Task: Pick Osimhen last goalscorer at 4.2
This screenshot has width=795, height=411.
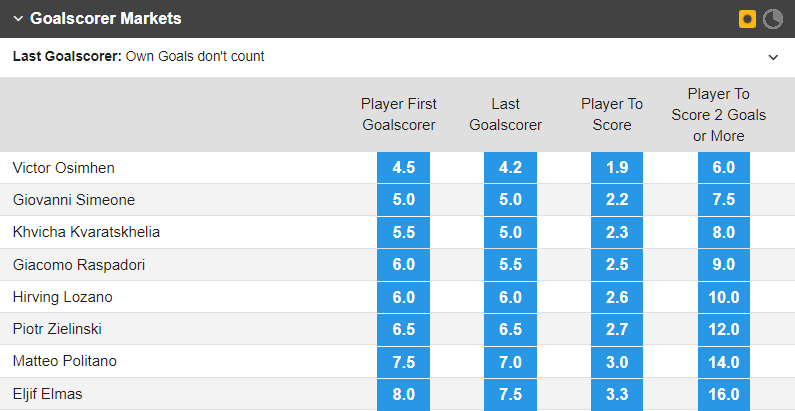Action: 510,167
